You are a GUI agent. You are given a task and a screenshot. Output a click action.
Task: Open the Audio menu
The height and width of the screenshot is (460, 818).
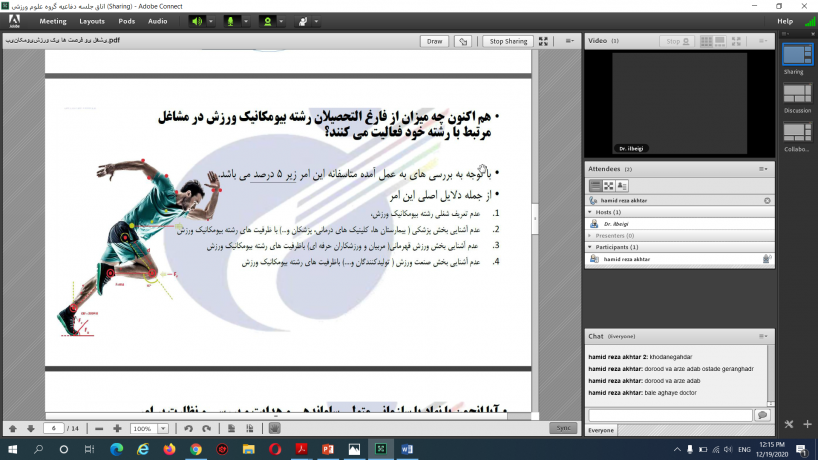[158, 21]
